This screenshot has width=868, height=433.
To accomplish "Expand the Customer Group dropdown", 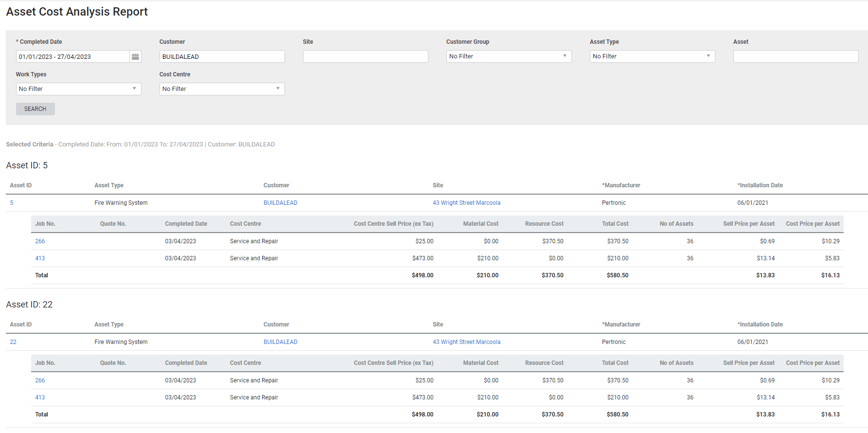I will click(x=509, y=56).
